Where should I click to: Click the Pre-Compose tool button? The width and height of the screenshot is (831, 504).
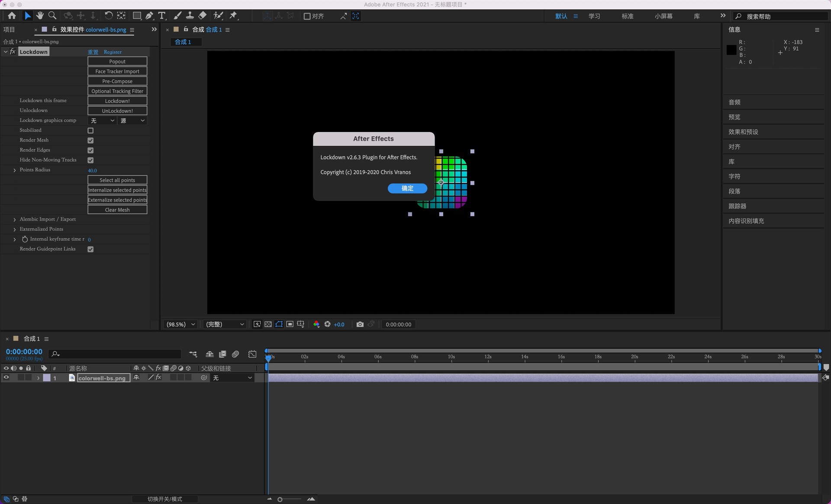coord(117,81)
